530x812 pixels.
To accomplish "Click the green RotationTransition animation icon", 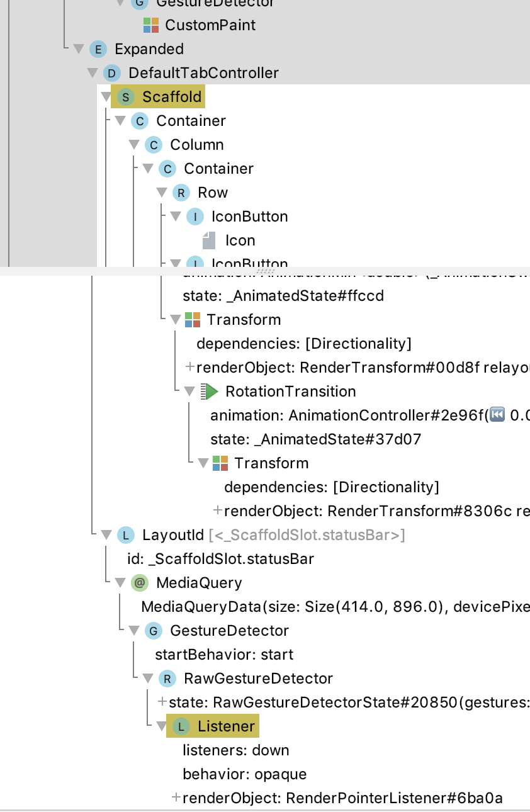I will click(x=210, y=392).
